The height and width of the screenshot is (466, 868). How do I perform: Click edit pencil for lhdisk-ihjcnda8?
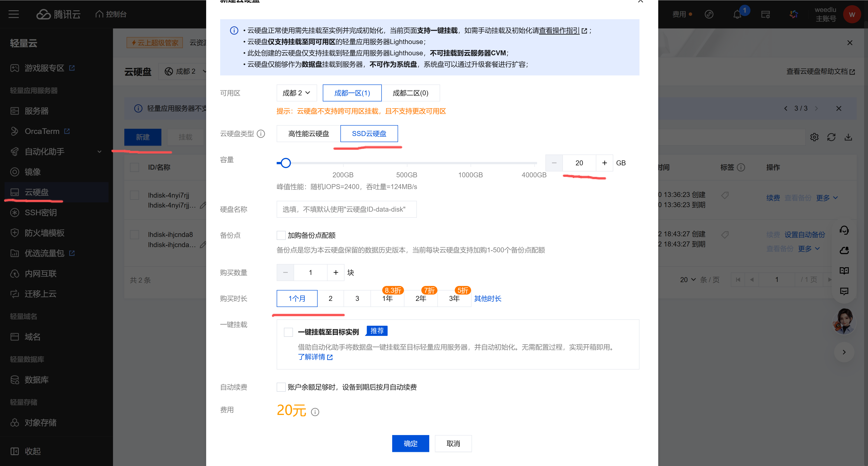click(203, 245)
